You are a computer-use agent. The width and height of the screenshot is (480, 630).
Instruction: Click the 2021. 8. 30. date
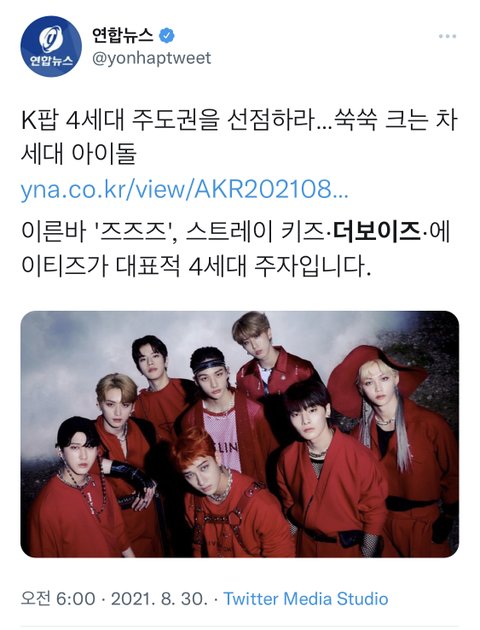click(159, 599)
